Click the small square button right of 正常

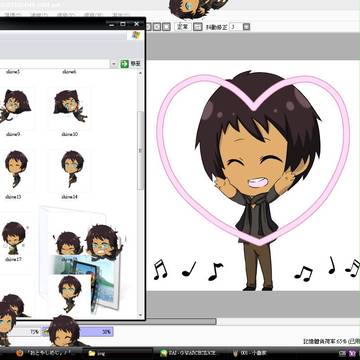[198, 27]
